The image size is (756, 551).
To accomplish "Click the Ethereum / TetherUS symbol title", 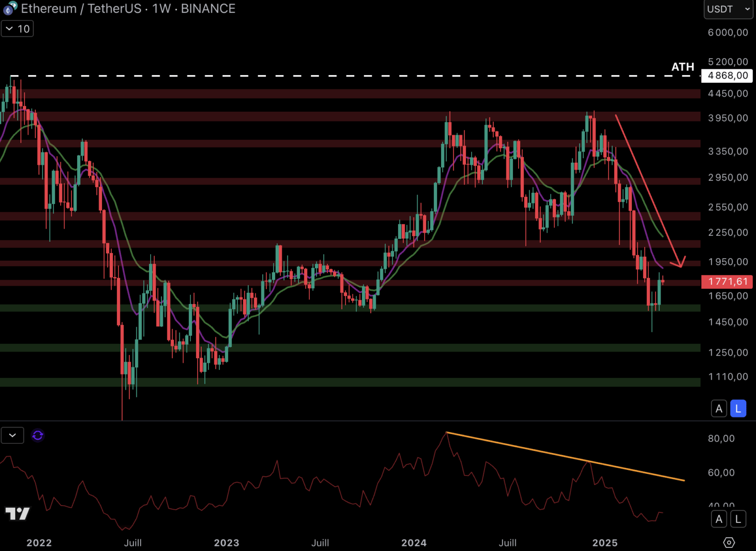I will point(82,9).
